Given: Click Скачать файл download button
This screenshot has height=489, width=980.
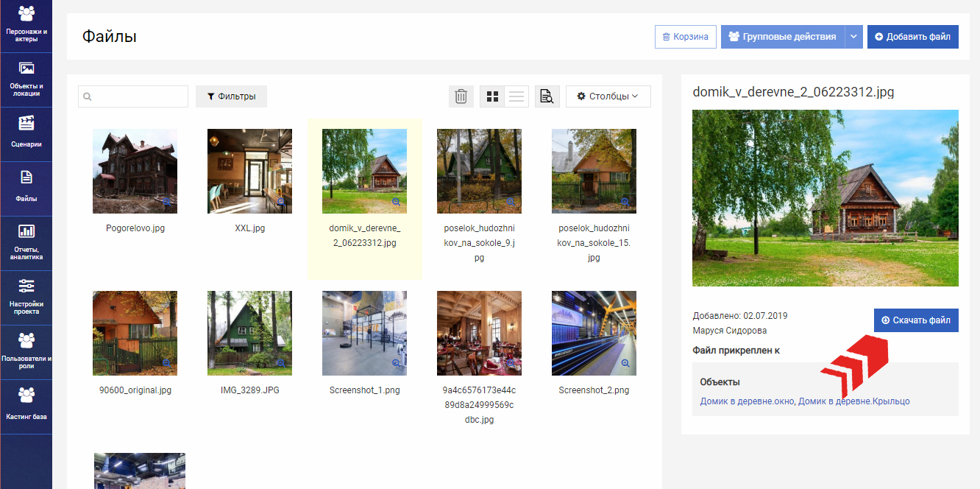Looking at the screenshot, I should tap(916, 320).
